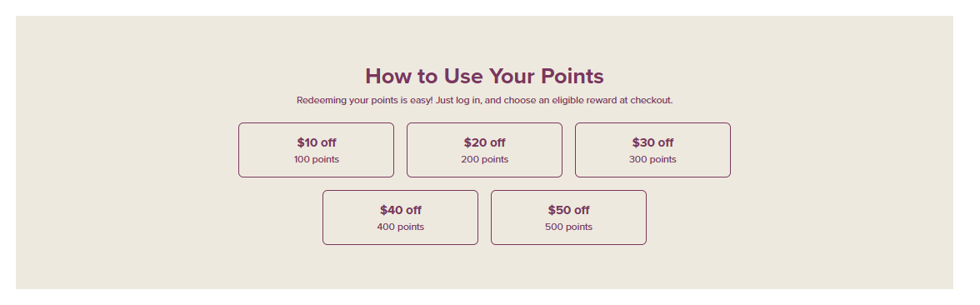Viewport: 980px width, 305px height.
Task: Click the '500 points' label
Action: coord(568,227)
